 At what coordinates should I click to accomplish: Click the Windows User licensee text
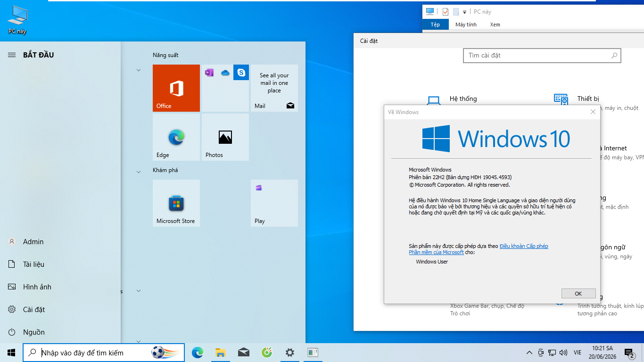[432, 262]
